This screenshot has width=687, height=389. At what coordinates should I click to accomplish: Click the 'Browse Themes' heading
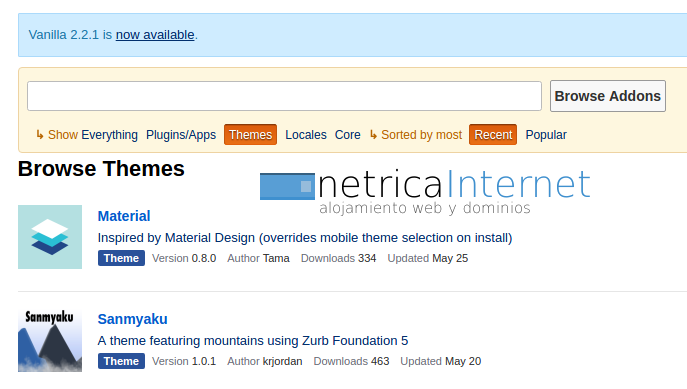101,169
